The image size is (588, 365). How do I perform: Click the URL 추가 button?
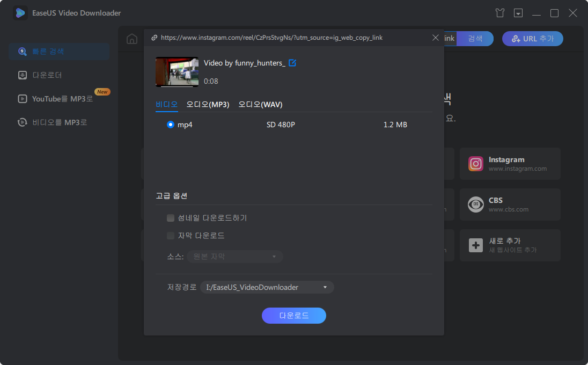coord(533,39)
